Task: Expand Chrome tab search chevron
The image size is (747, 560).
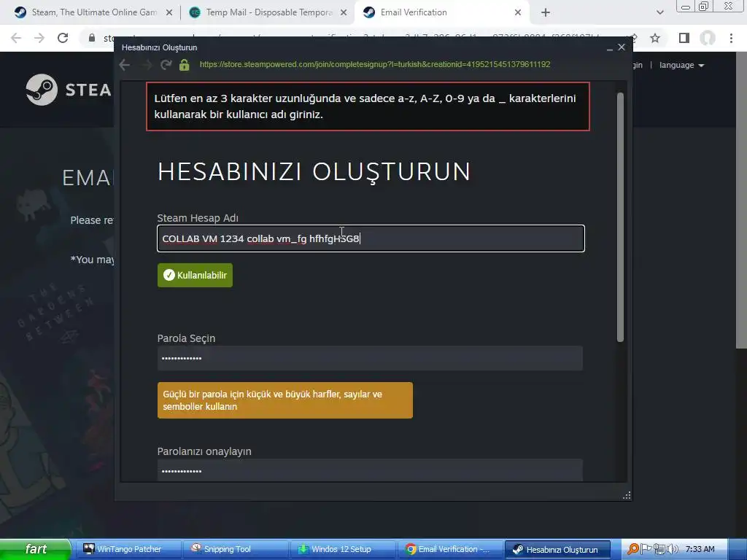Action: [x=659, y=13]
